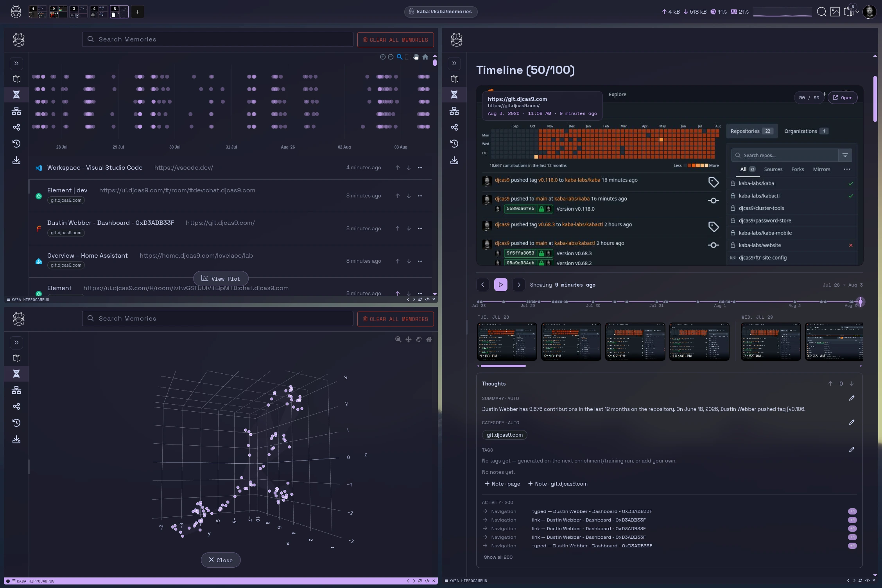882x588 pixels.
Task: Open more options for Element | dev row
Action: [x=420, y=196]
